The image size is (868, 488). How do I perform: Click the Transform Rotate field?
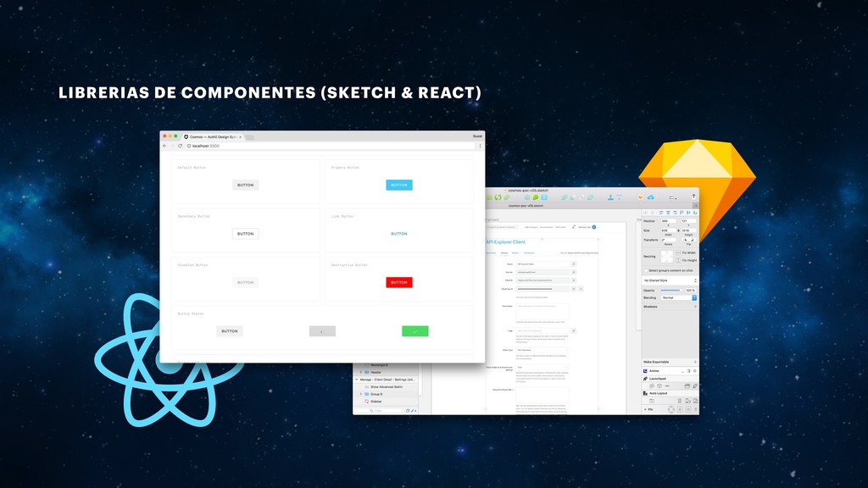(668, 240)
